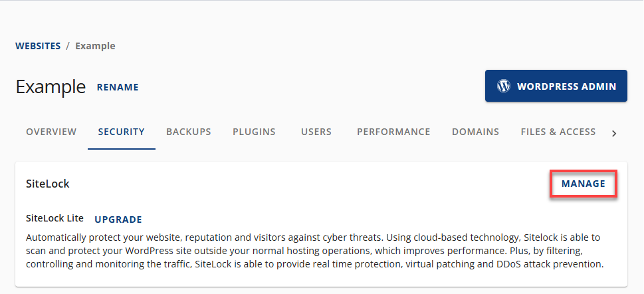Select the Security tab
644x294 pixels.
(x=121, y=132)
